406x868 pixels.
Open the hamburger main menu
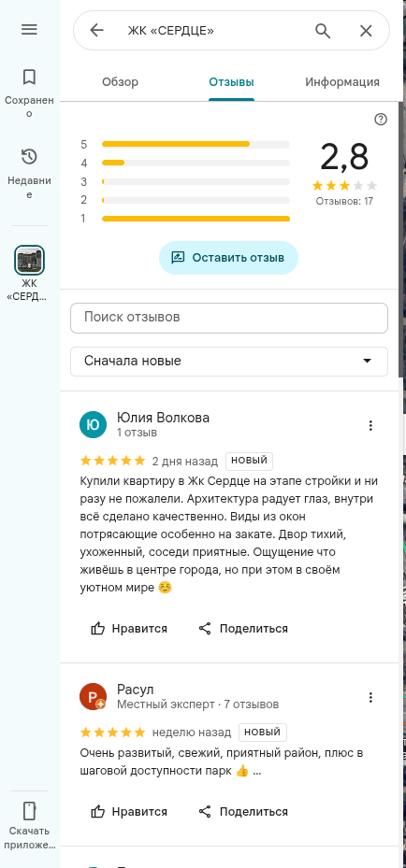pyautogui.click(x=29, y=29)
